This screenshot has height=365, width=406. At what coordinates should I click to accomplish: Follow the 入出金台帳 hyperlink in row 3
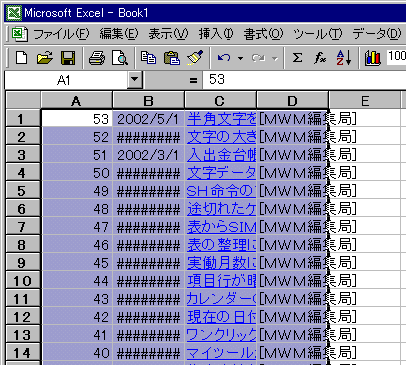tap(221, 155)
